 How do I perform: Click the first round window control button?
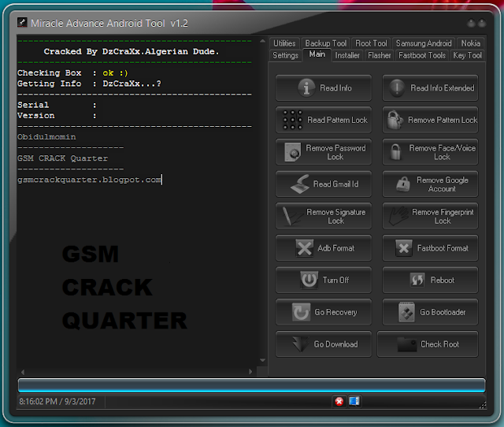point(471,23)
